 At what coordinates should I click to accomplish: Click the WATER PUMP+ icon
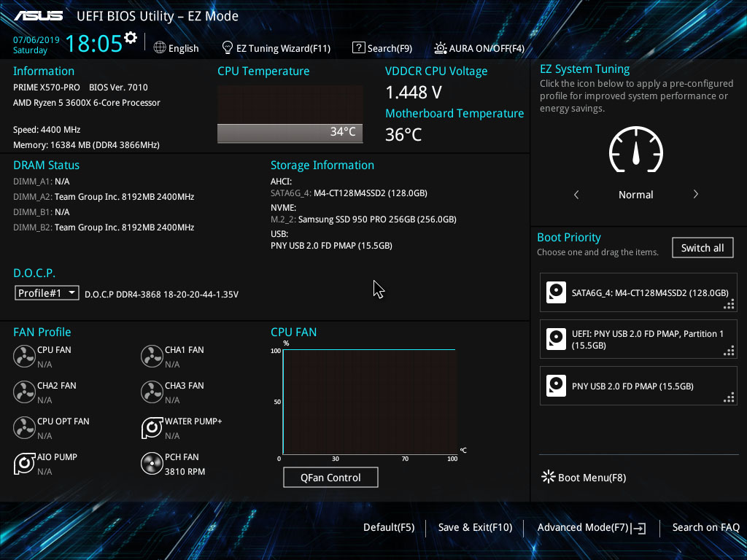(x=152, y=427)
